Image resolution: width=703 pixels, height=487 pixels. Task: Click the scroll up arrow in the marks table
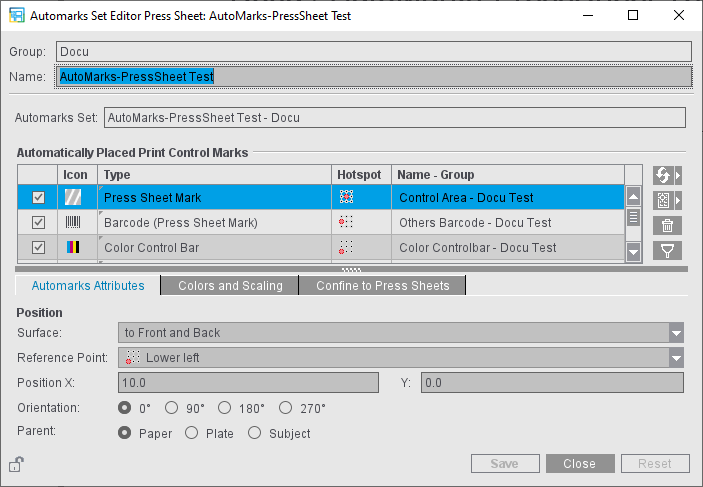[x=634, y=196]
